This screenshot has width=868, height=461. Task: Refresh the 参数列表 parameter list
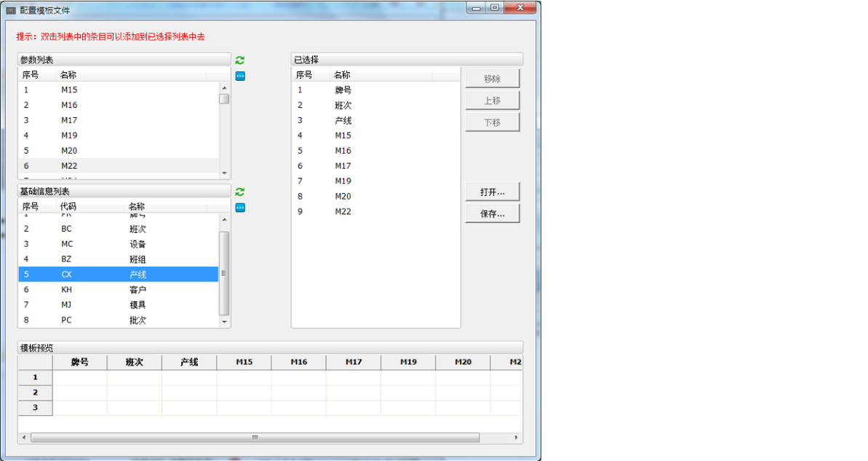point(240,60)
